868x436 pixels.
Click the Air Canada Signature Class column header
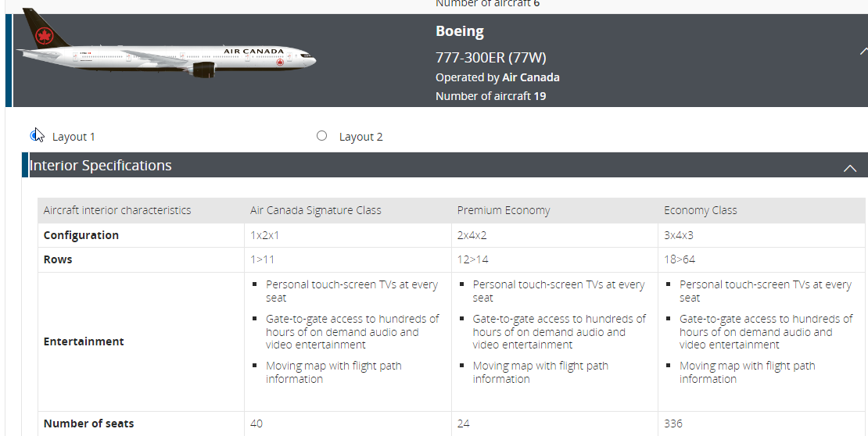(x=316, y=210)
